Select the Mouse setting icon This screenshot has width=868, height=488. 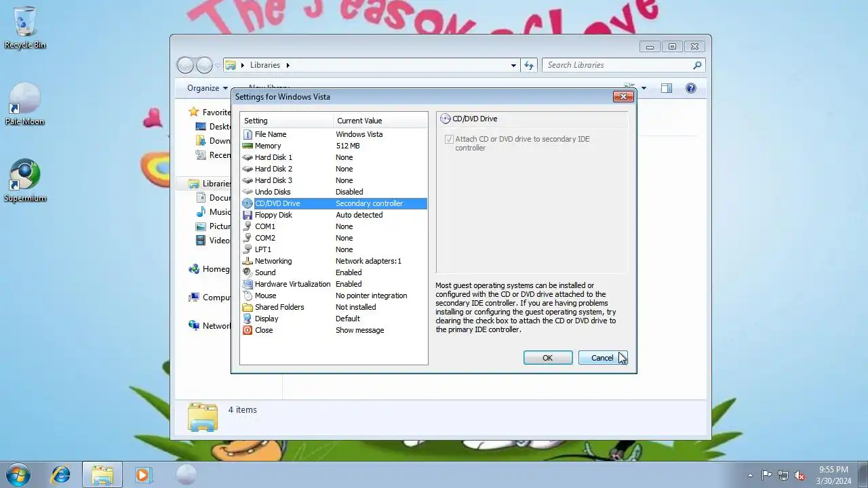(248, 296)
